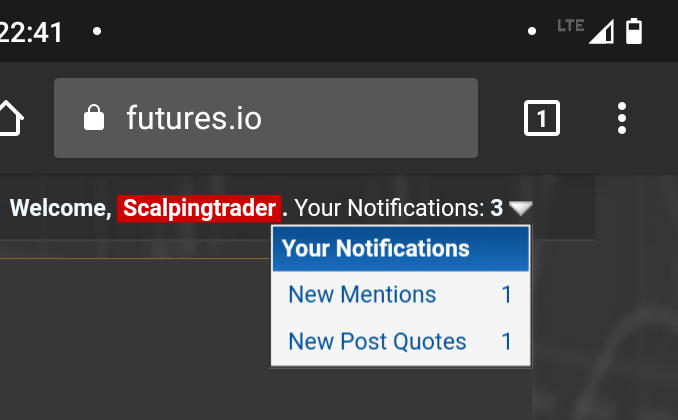This screenshot has width=678, height=420.
Task: Open the three-dot browser menu
Action: (622, 118)
